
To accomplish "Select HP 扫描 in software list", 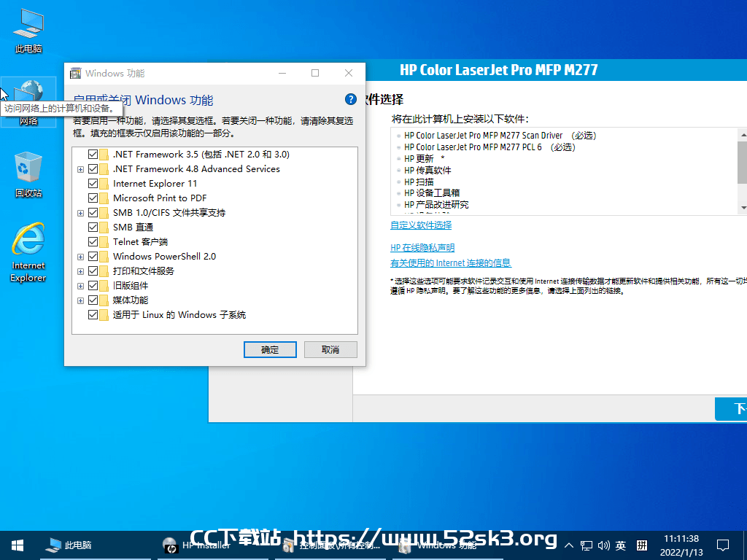I will pyautogui.click(x=419, y=182).
